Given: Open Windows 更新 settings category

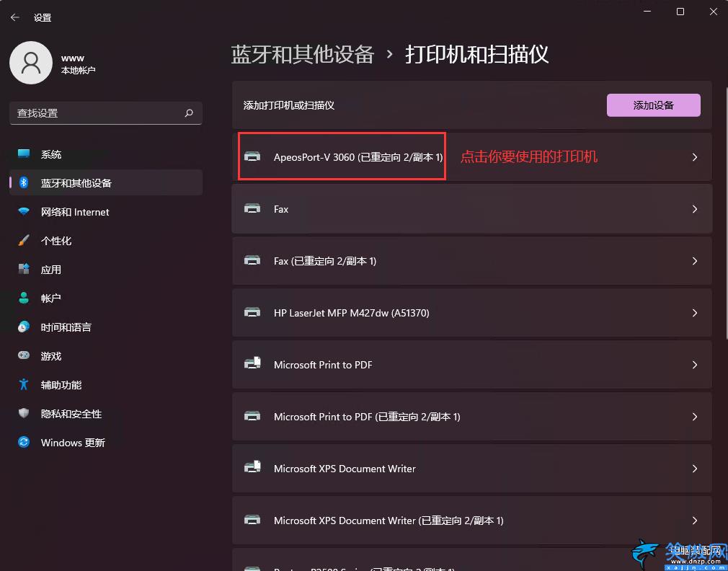Looking at the screenshot, I should coord(106,442).
